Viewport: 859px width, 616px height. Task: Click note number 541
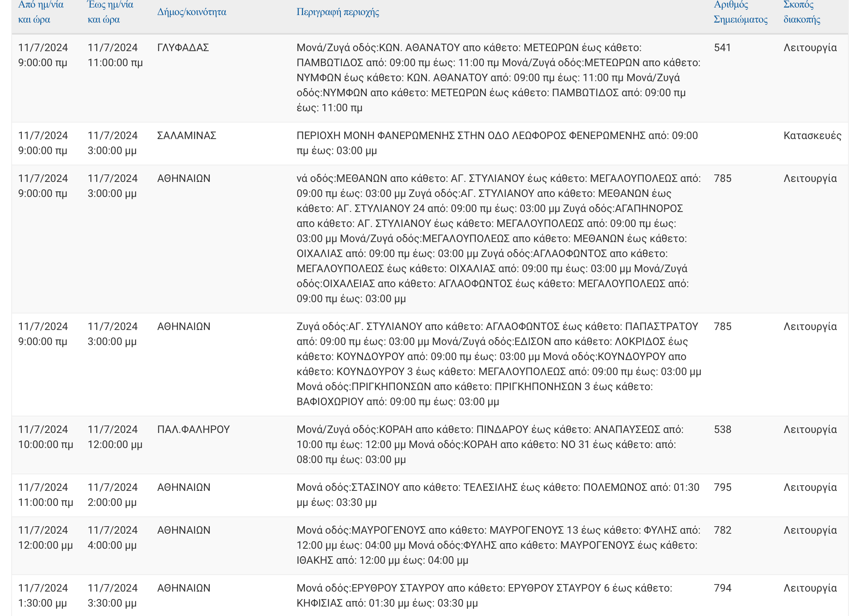[x=722, y=48]
